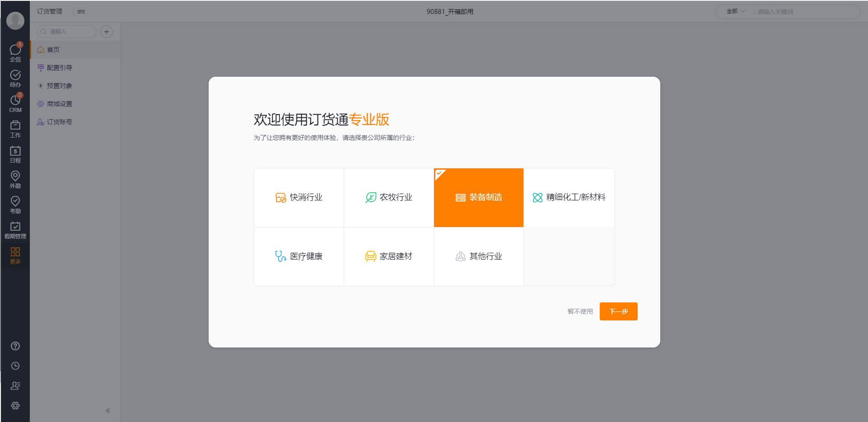Open the CRM module icon
868x422 pixels.
tap(15, 102)
